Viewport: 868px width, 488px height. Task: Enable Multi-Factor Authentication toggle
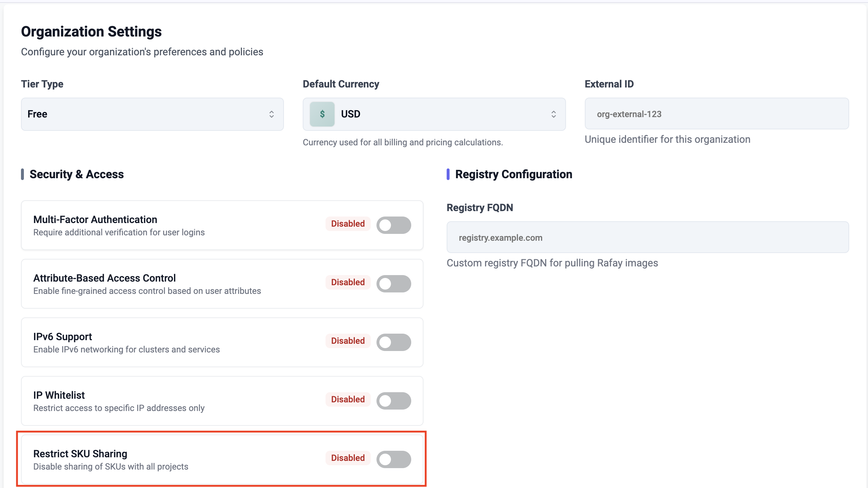point(393,225)
